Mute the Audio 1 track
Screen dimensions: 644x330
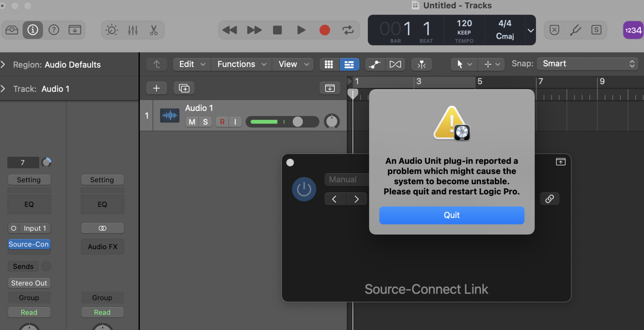pyautogui.click(x=192, y=122)
